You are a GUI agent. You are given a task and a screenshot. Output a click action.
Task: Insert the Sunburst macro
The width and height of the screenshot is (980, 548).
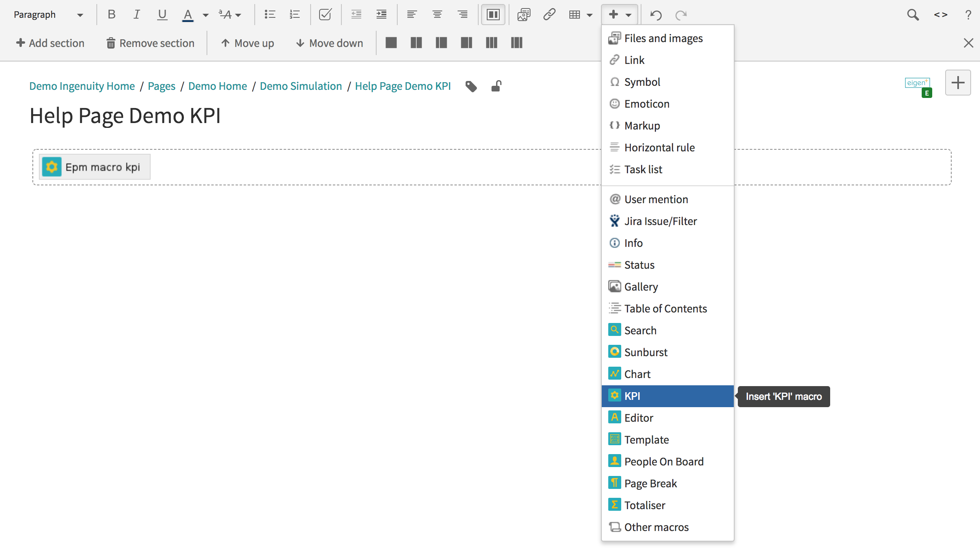click(667, 352)
